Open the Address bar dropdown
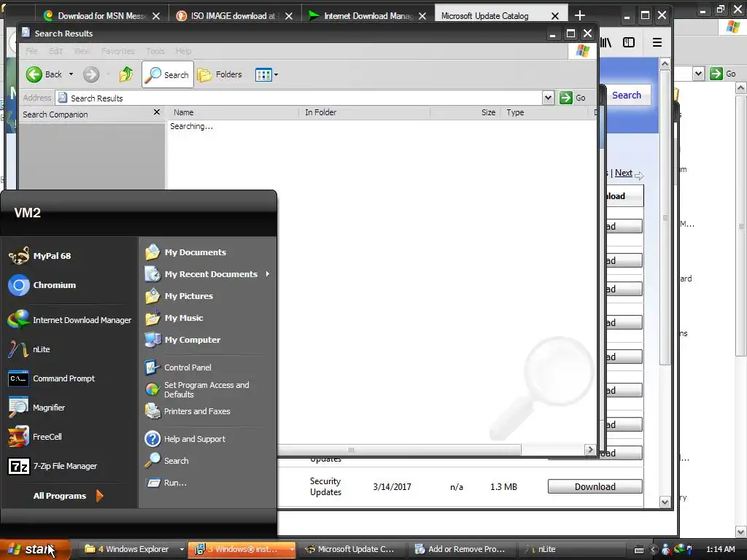The height and width of the screenshot is (560, 747). 548,98
